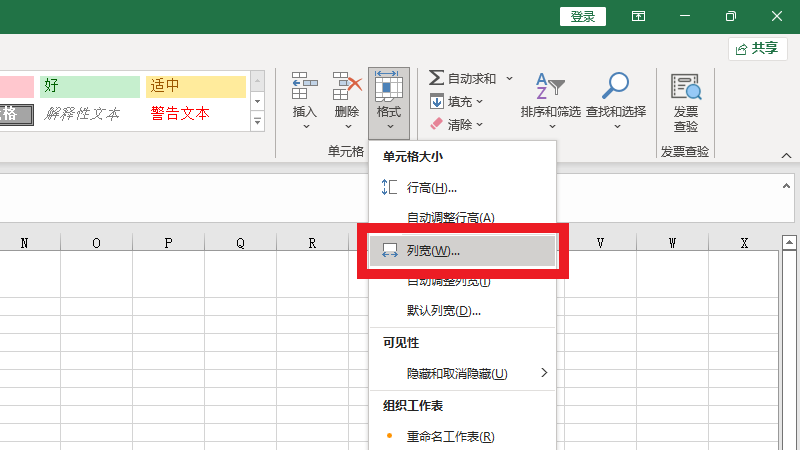Screen dimensions: 800x450
Task: Apply the 好 (Good) green cell style
Action: pos(90,86)
